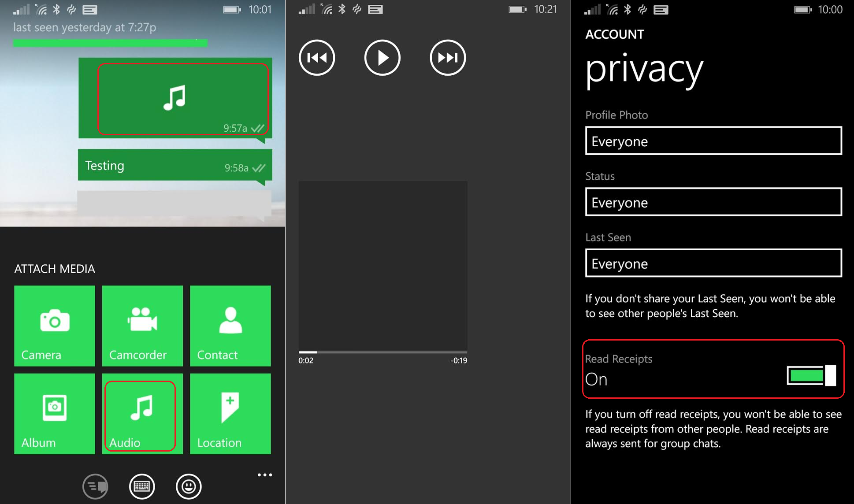854x504 pixels.
Task: Tap the send message icon
Action: pos(95,486)
